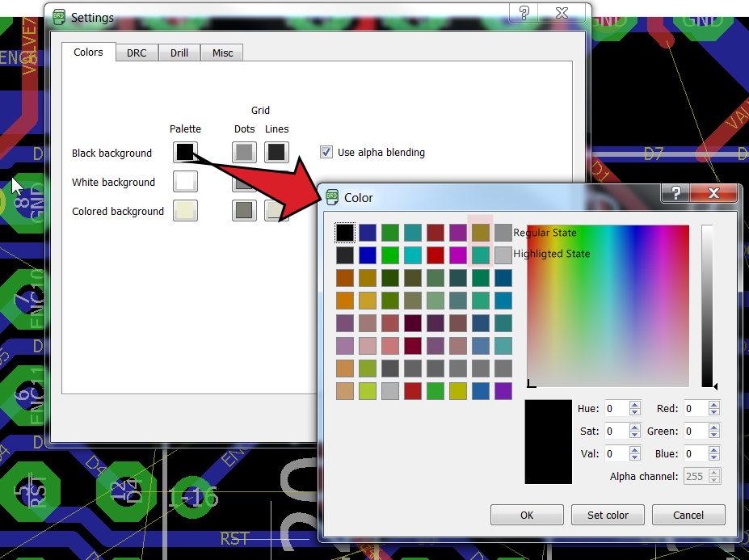Open the Misc tab
This screenshot has width=749, height=560.
222,53
